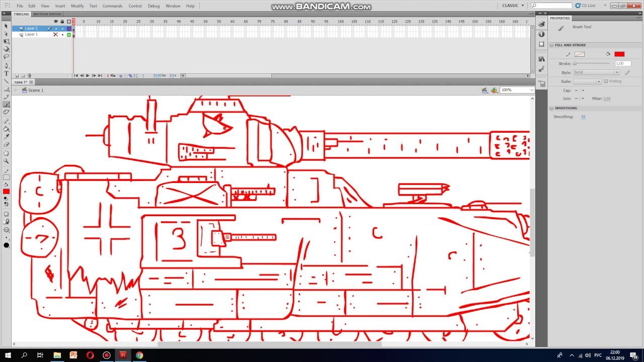The image size is (644, 362).
Task: Select the Lasso tool
Action: [6, 57]
